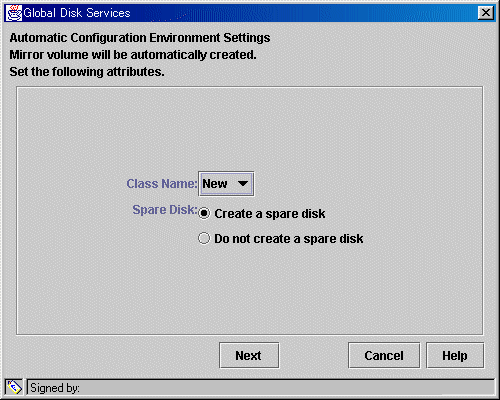The width and height of the screenshot is (500, 400).
Task: Cancel the automatic configuration
Action: click(384, 355)
